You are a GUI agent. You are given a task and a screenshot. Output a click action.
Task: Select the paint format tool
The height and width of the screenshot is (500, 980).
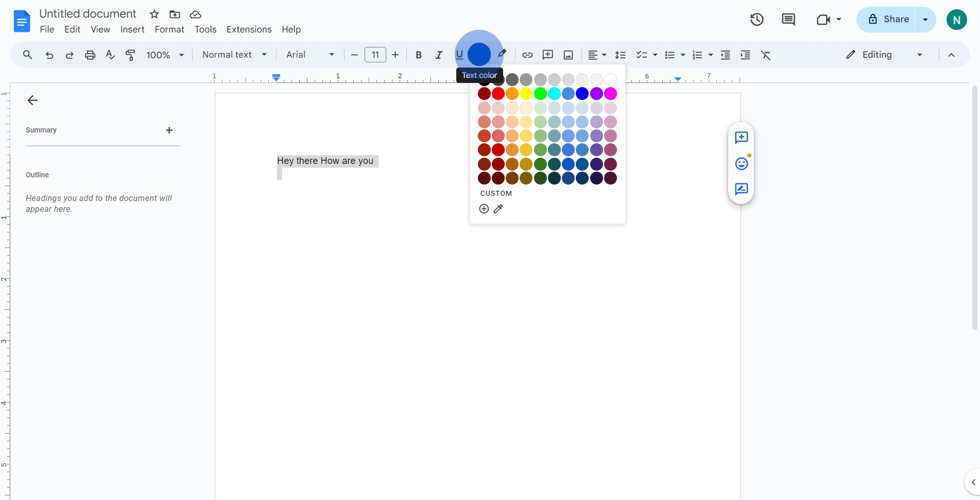tap(130, 55)
